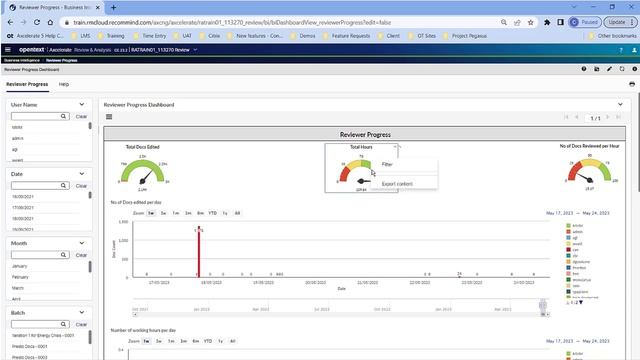Image resolution: width=640 pixels, height=360 pixels.
Task: Click the browser back arrow
Action: [x=10, y=22]
